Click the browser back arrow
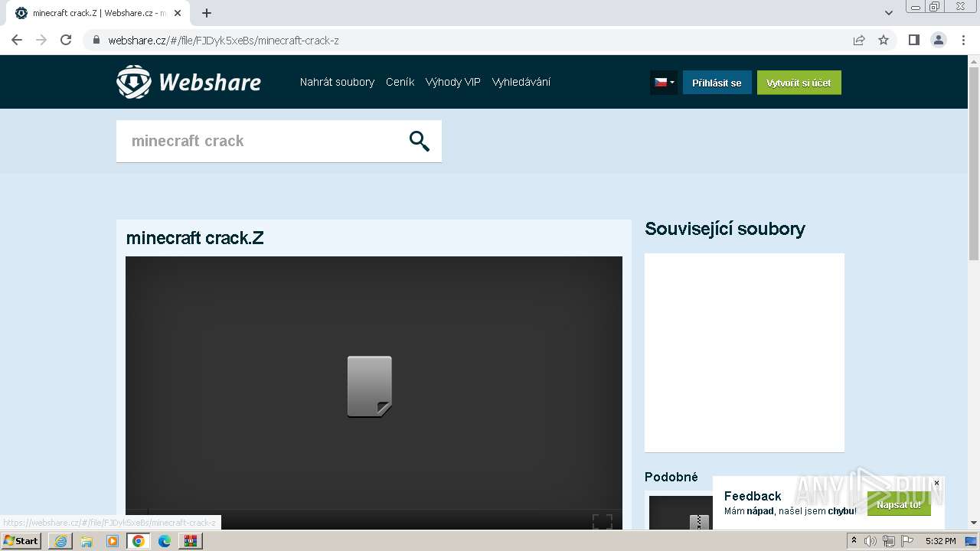This screenshot has width=980, height=551. pos(17,40)
